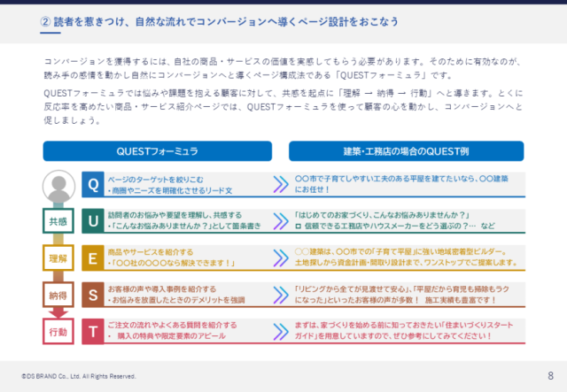
Task: Click the double chevron in the S row
Action: (281, 295)
